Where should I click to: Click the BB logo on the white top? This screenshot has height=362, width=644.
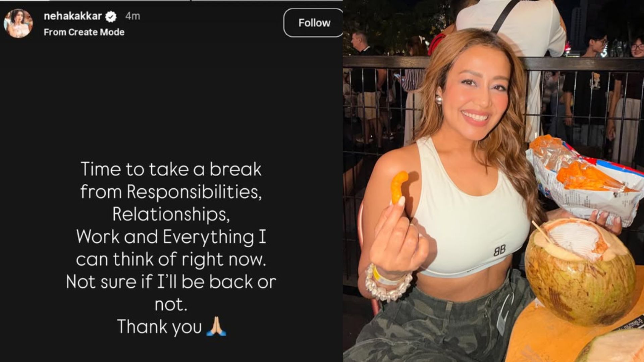pos(499,251)
